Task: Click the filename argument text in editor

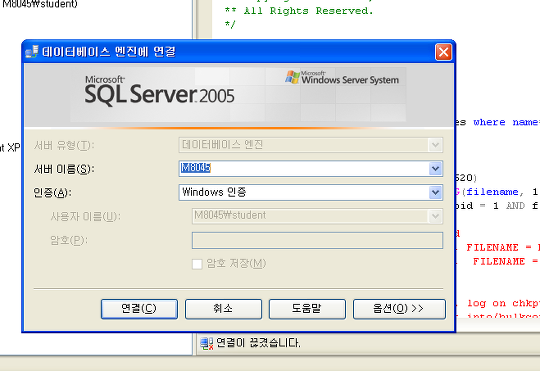Action: click(x=492, y=192)
